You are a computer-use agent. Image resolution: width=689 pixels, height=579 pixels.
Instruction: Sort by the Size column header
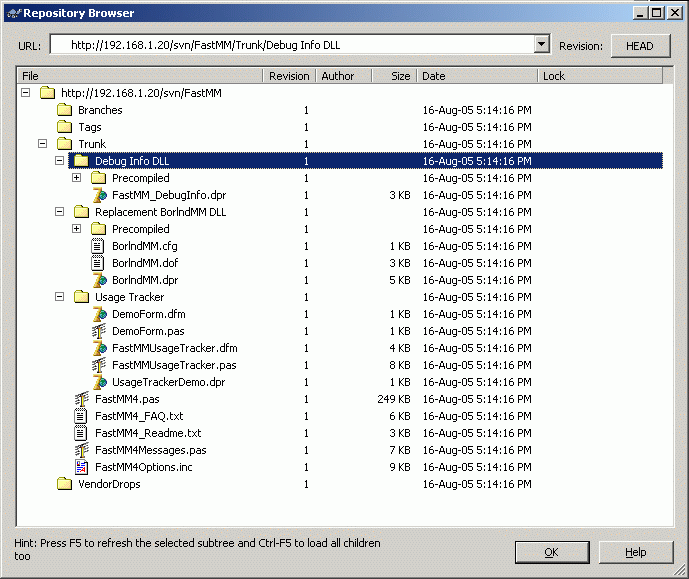pos(394,76)
